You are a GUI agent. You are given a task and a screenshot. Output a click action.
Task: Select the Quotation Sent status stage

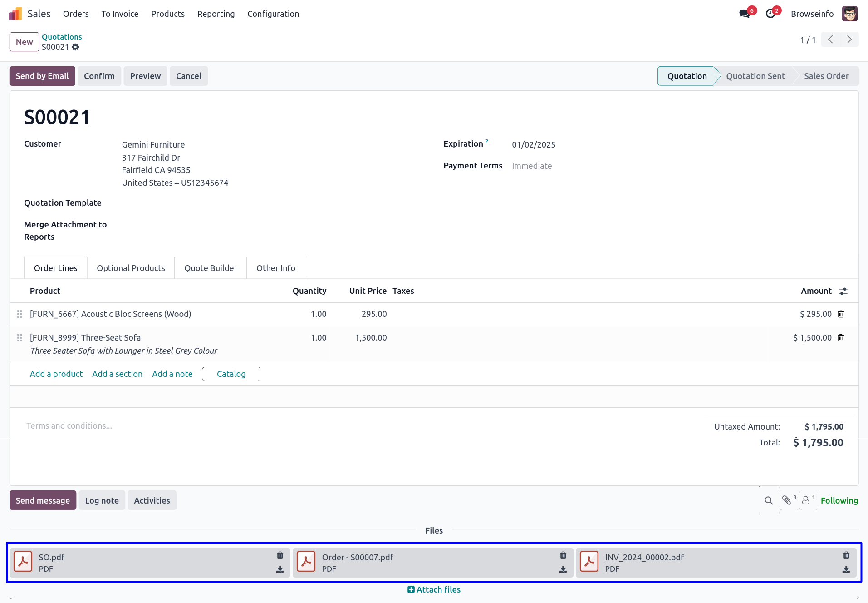[x=755, y=76]
